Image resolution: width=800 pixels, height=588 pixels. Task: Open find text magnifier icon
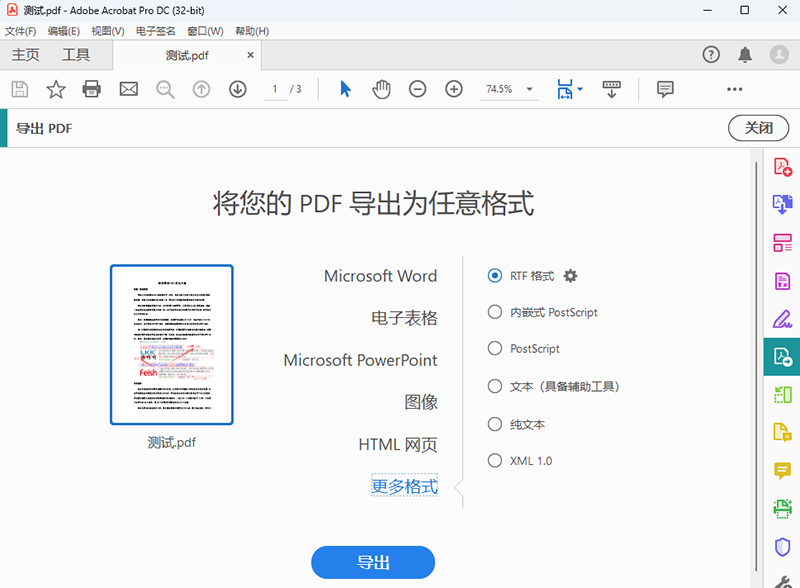point(165,89)
